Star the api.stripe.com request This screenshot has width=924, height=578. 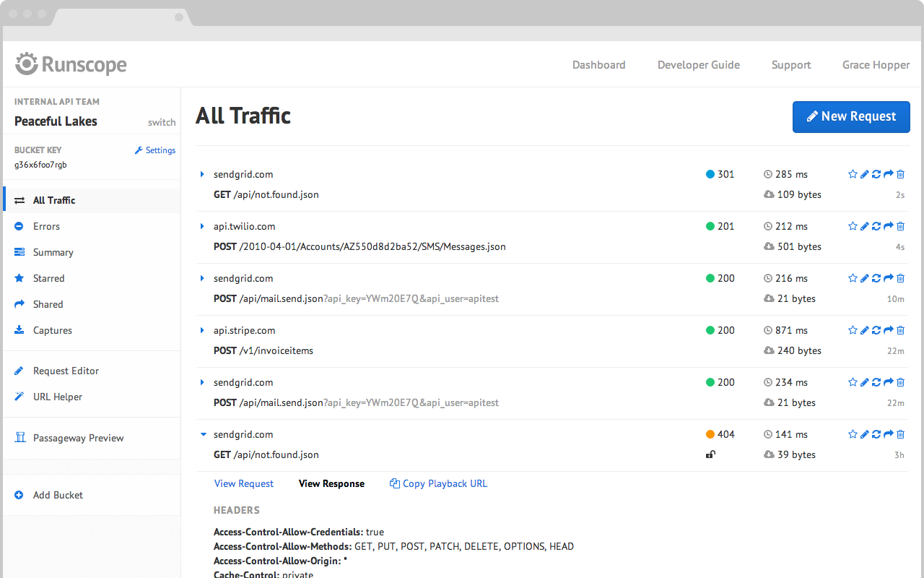click(853, 330)
